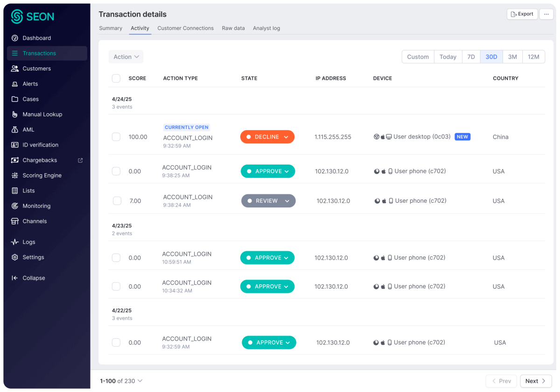The image size is (560, 392).
Task: Click the SEON logo icon
Action: 17,17
